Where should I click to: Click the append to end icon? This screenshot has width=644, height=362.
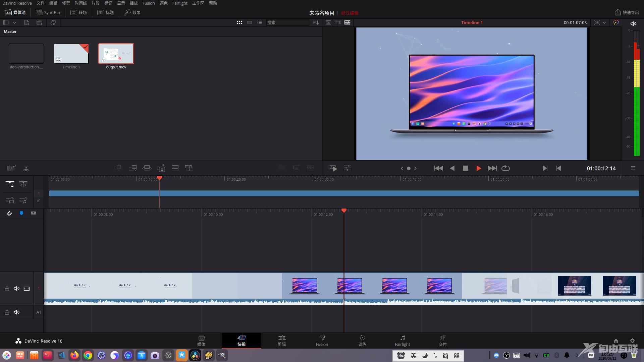click(132, 168)
